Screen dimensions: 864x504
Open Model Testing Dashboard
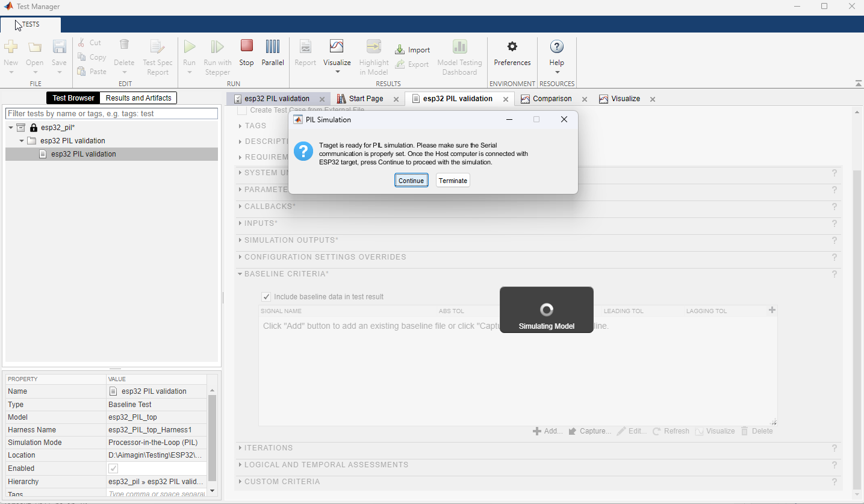coord(459,57)
